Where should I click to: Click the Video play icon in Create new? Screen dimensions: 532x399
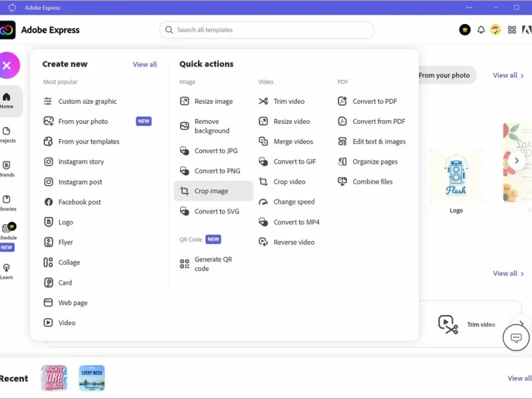48,323
